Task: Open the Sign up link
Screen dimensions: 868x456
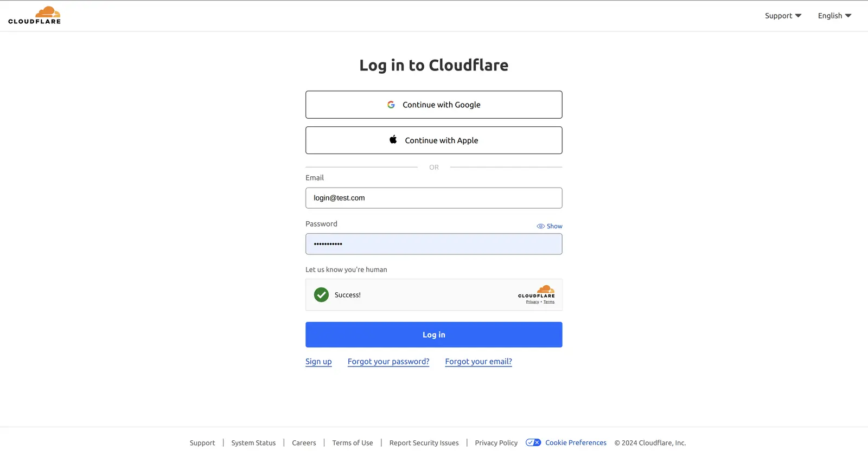Action: coord(318,362)
